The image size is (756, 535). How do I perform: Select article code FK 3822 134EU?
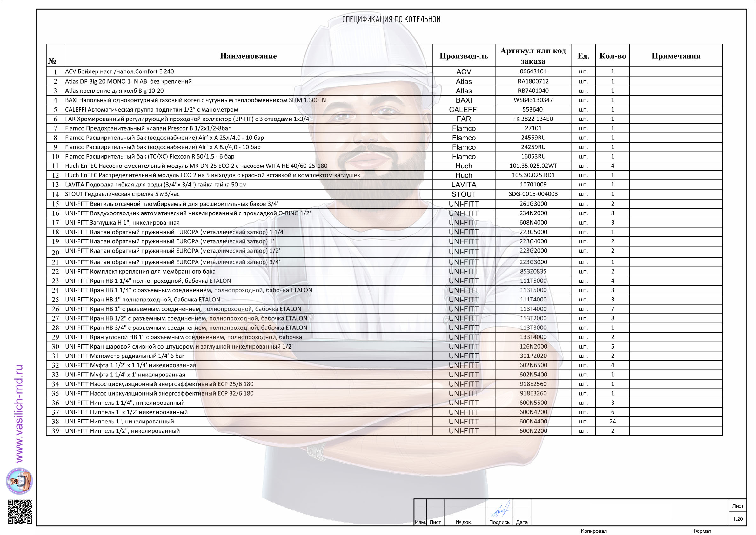(x=533, y=119)
